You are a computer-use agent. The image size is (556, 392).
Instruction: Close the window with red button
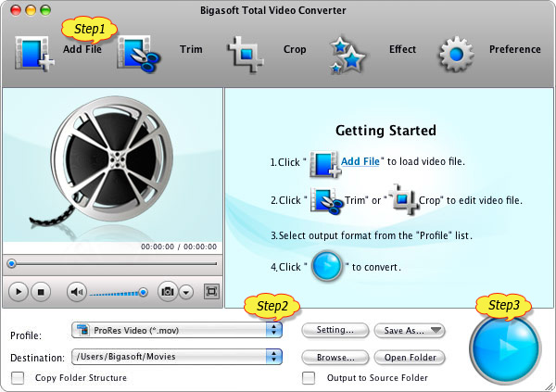16,10
